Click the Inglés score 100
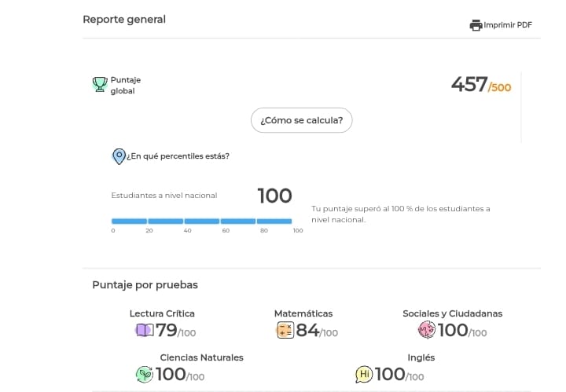This screenshot has width=566, height=392. pyautogui.click(x=390, y=375)
